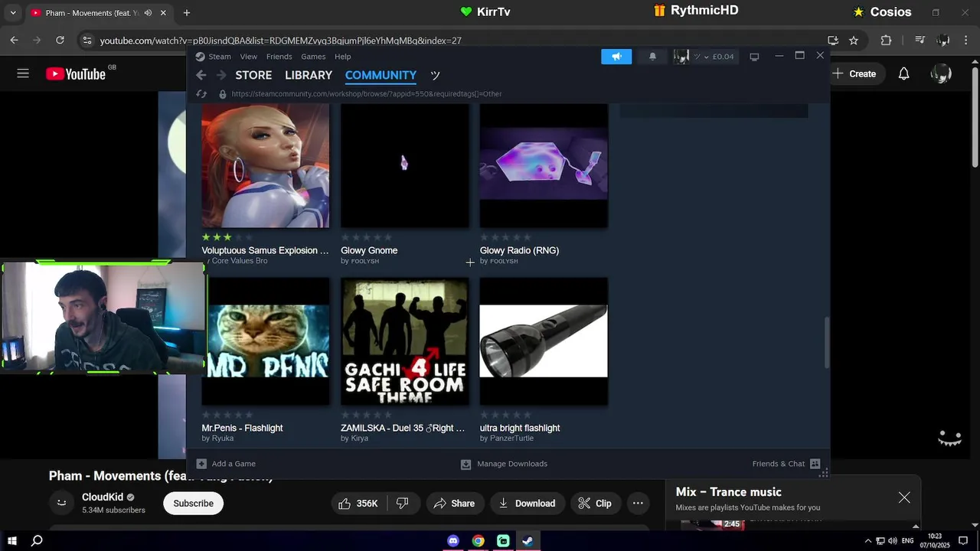Close the Mix - Trance music panel

point(904,497)
